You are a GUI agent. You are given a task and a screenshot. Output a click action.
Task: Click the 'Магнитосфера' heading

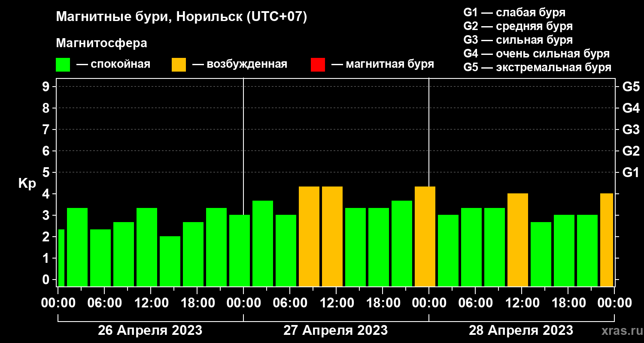tap(102, 43)
